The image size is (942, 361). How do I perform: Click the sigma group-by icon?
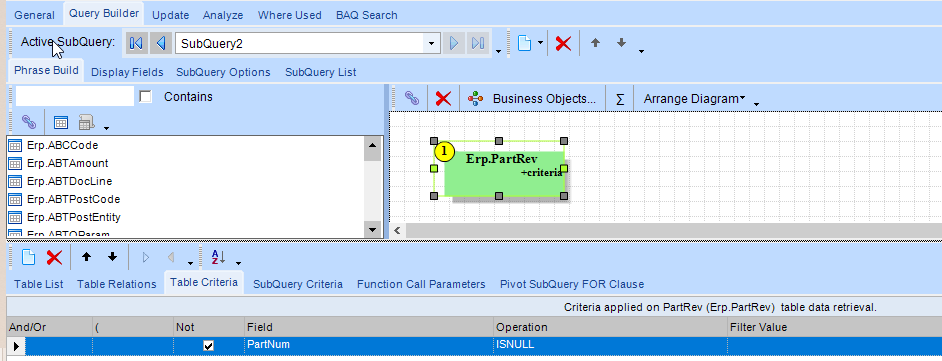point(620,99)
